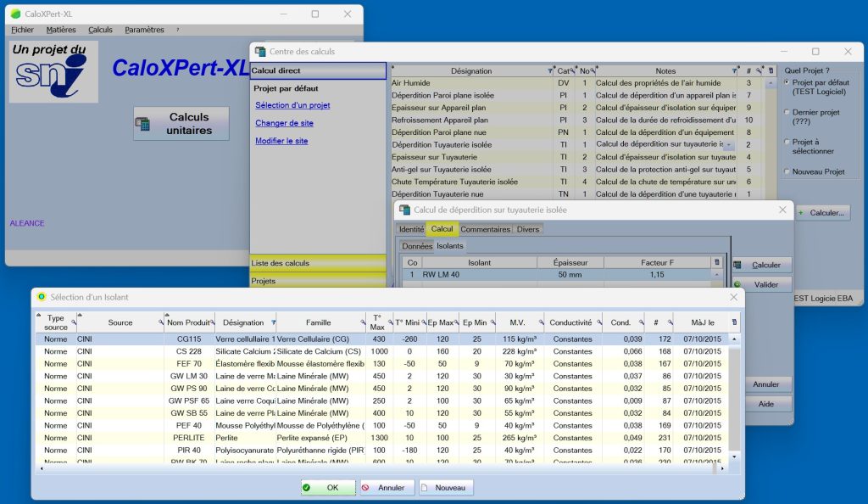This screenshot has height=504, width=868.
Task: Open the Changer de site link
Action: pos(284,123)
